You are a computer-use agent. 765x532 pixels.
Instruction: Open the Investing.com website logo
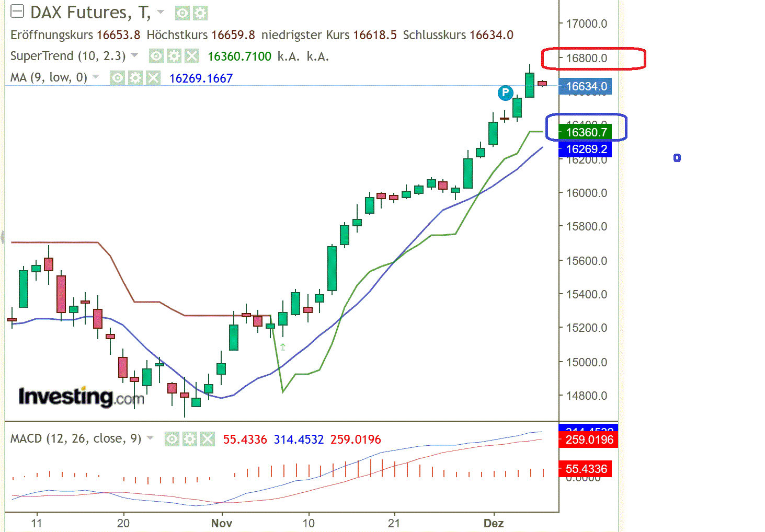[81, 396]
